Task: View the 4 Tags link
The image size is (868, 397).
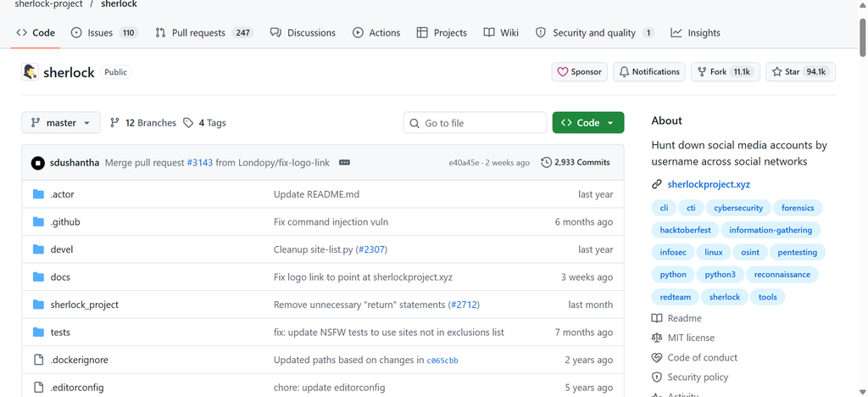Action: point(204,123)
